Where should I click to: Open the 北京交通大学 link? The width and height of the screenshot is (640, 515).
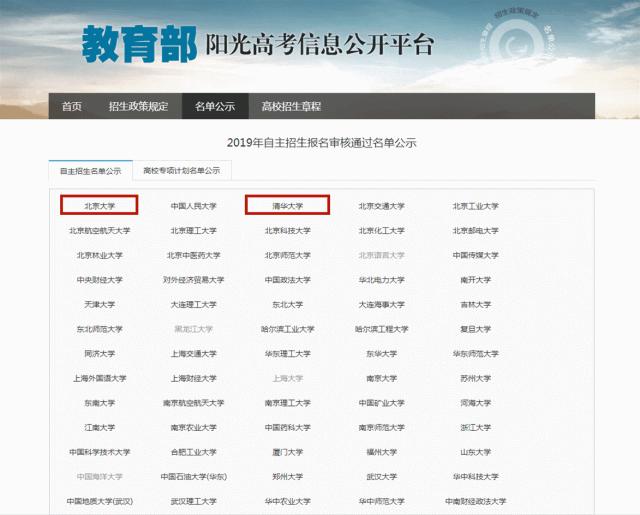click(x=382, y=206)
